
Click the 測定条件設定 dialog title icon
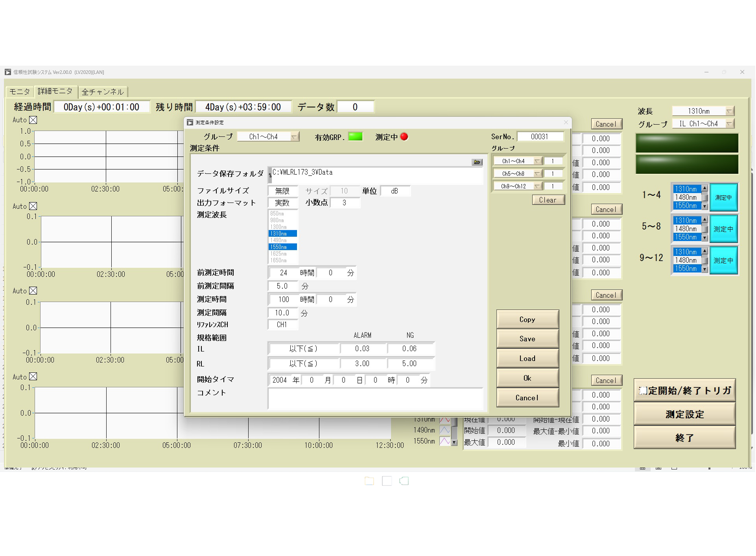(190, 122)
